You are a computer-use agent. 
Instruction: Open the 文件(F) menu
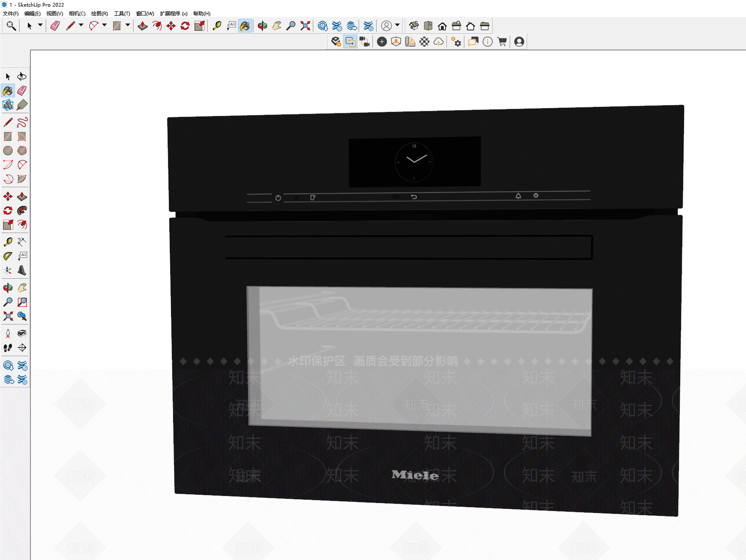tap(11, 14)
